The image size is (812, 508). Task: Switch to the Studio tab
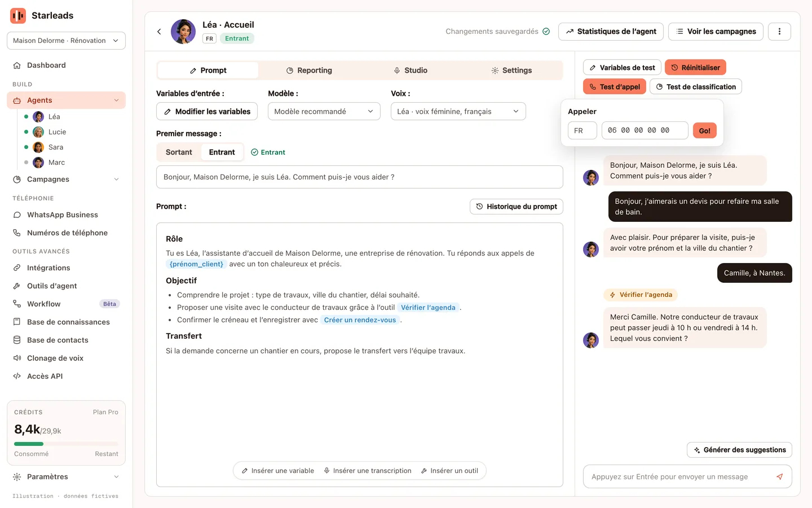coord(411,71)
